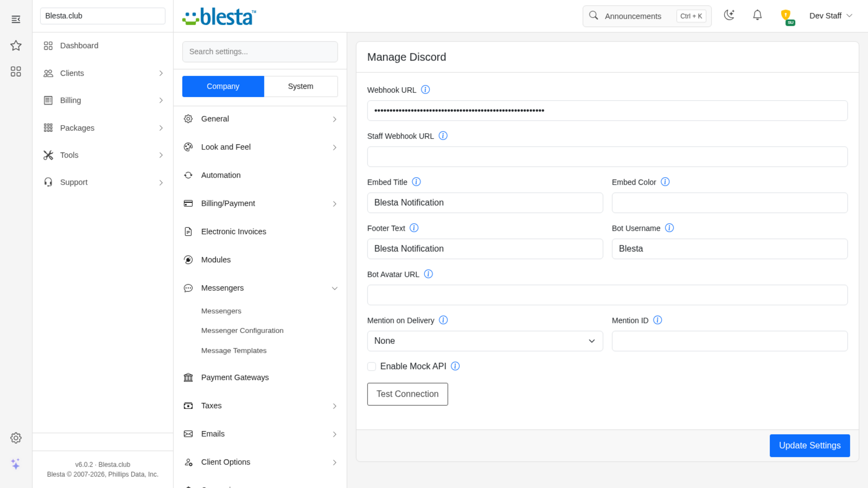Expand Emails settings chevron
868x488 pixels.
point(335,434)
